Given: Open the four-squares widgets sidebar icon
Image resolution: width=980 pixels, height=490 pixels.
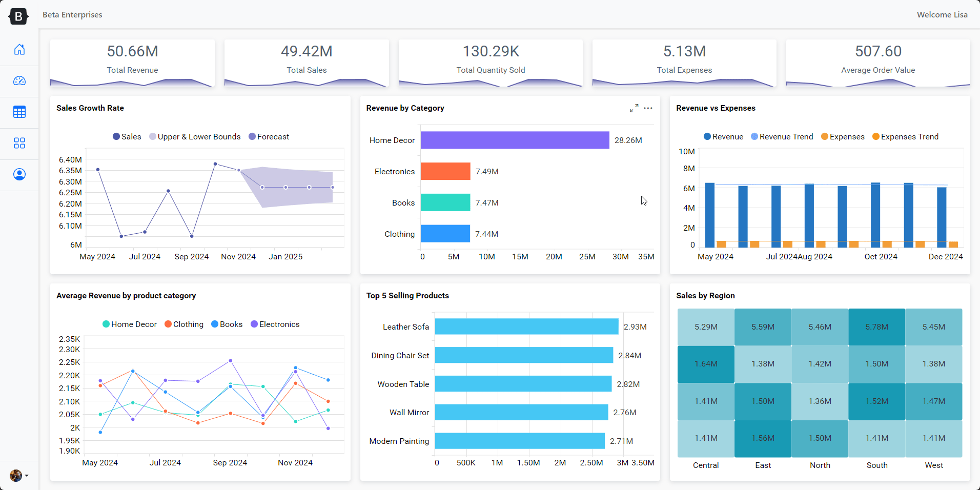Looking at the screenshot, I should [x=19, y=144].
